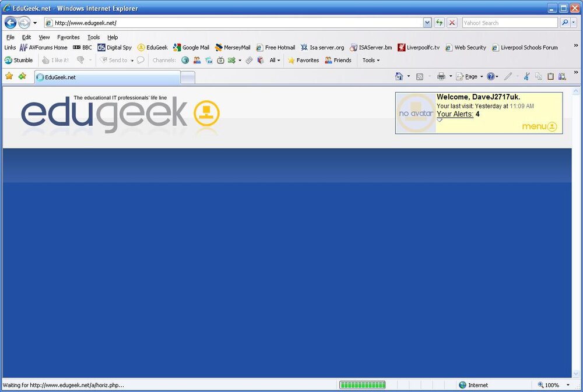Image resolution: width=583 pixels, height=392 pixels.
Task: Open the Home icon in command bar
Action: [x=399, y=76]
